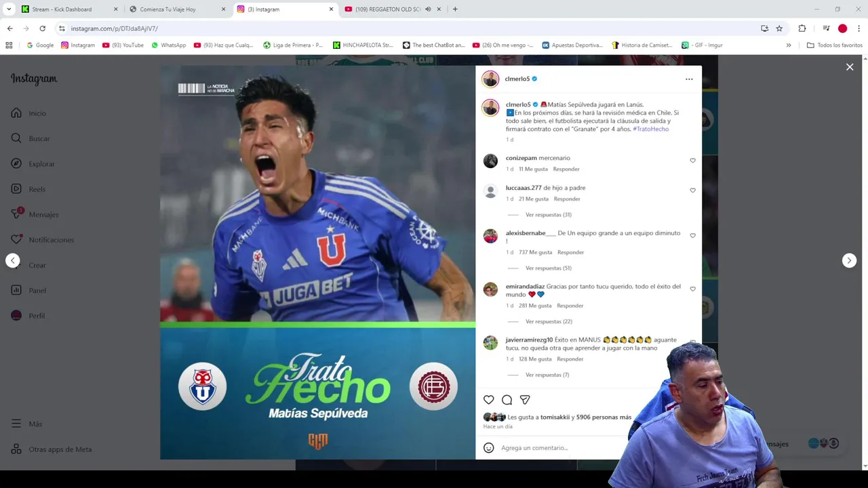The image size is (868, 488).
Task: Open the GIF - Imgur bookmark
Action: 702,45
